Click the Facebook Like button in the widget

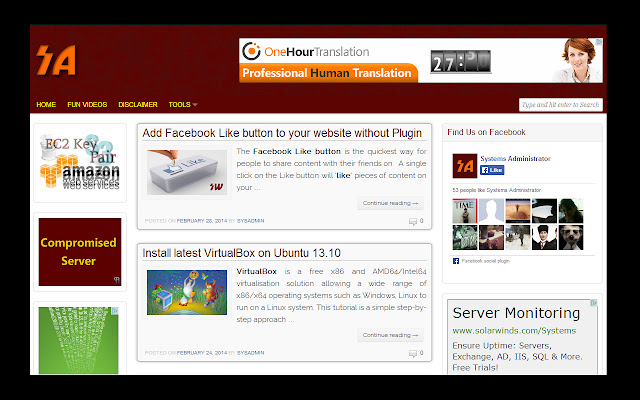492,170
